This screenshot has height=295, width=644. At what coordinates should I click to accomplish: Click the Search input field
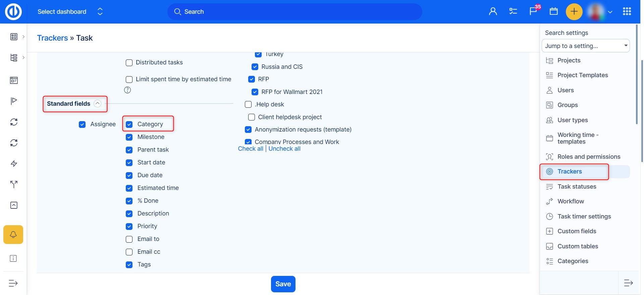294,12
